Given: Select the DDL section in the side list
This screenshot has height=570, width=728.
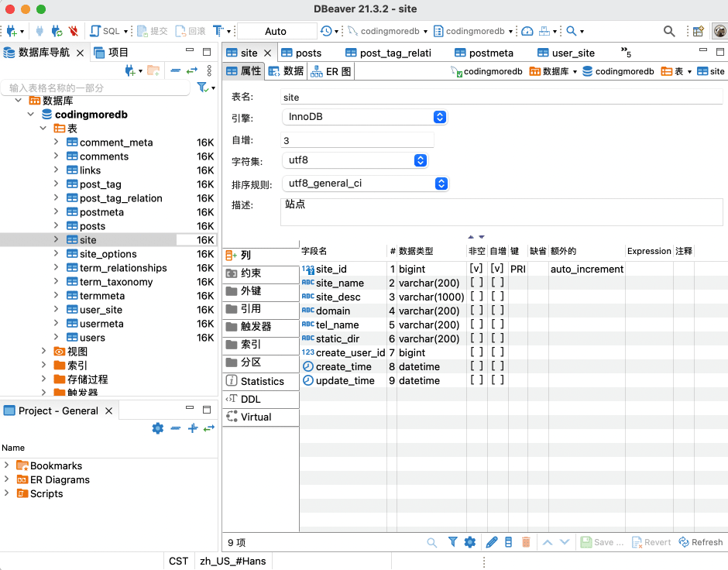Looking at the screenshot, I should click(x=251, y=399).
